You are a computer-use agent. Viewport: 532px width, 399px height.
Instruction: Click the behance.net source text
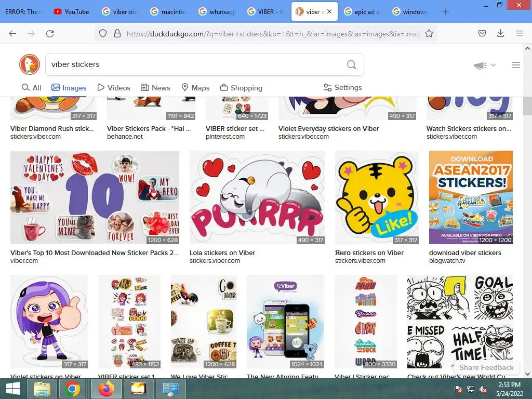[x=125, y=137]
